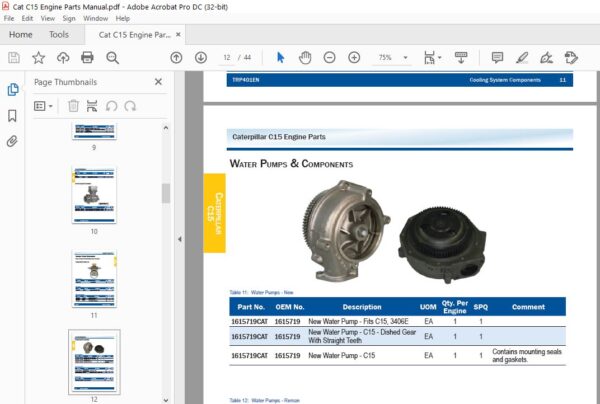This screenshot has height=404, width=600.
Task: Click 'New Water Pump - Fits C15, 3406E' cell
Action: [358, 321]
